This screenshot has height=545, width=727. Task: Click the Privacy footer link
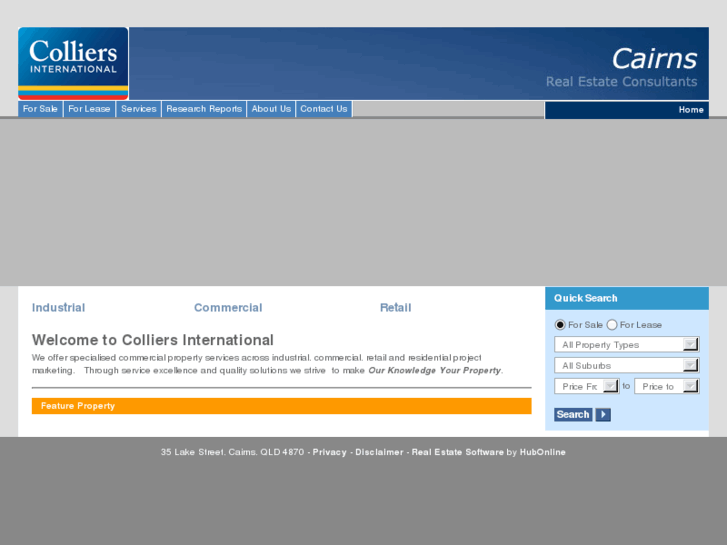(330, 452)
